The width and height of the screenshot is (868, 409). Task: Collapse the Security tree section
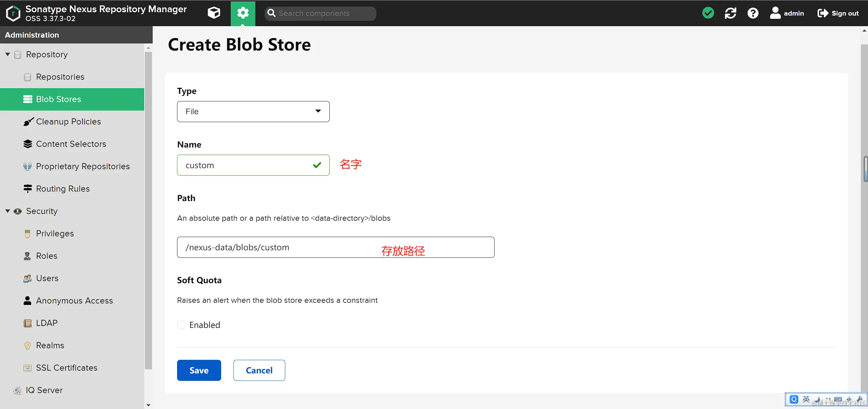tap(7, 211)
